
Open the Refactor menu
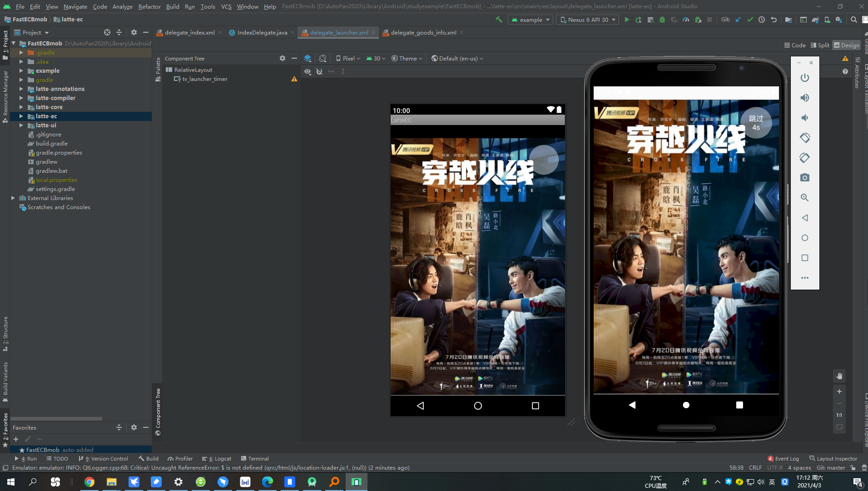[x=149, y=6]
